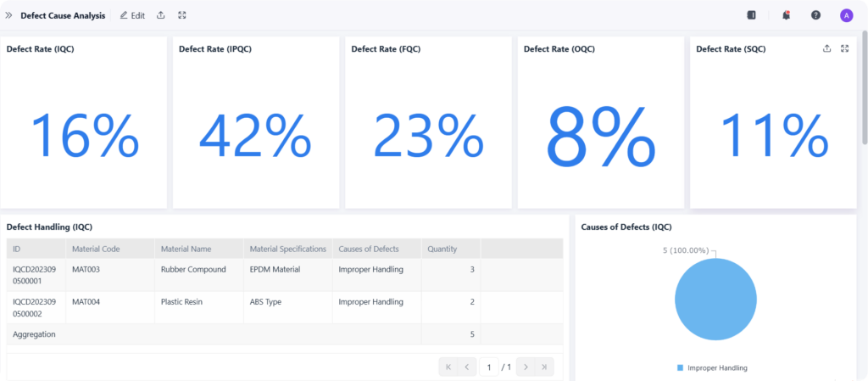Toggle the Improper Handling legend item
Screen dimensions: 868x381
(x=711, y=367)
